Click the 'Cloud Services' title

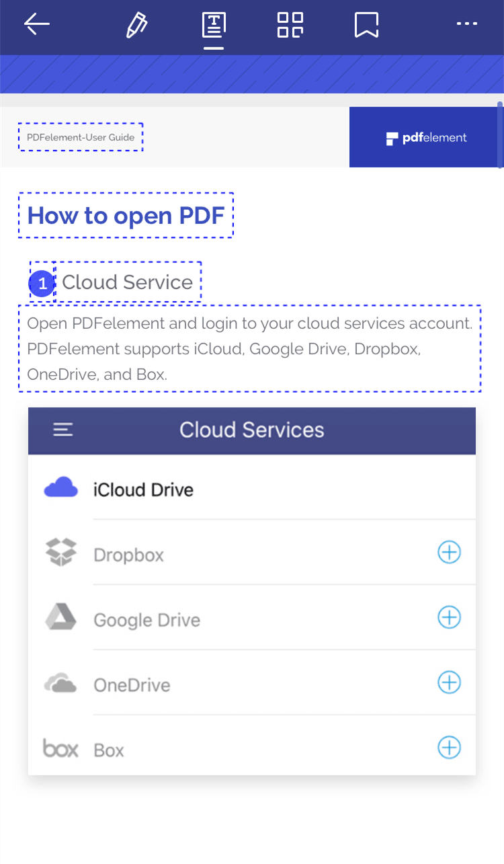(x=252, y=430)
